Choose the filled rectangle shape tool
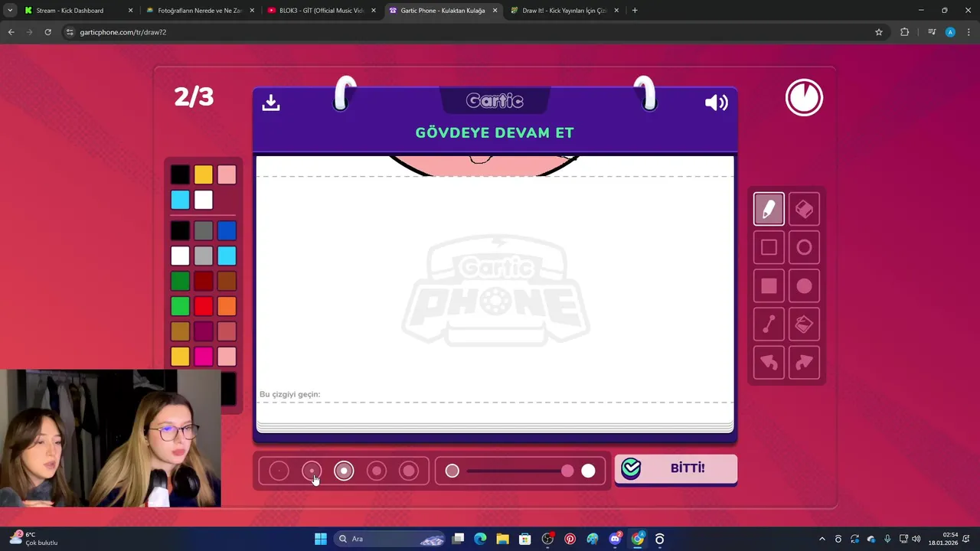The width and height of the screenshot is (980, 551). point(769,285)
